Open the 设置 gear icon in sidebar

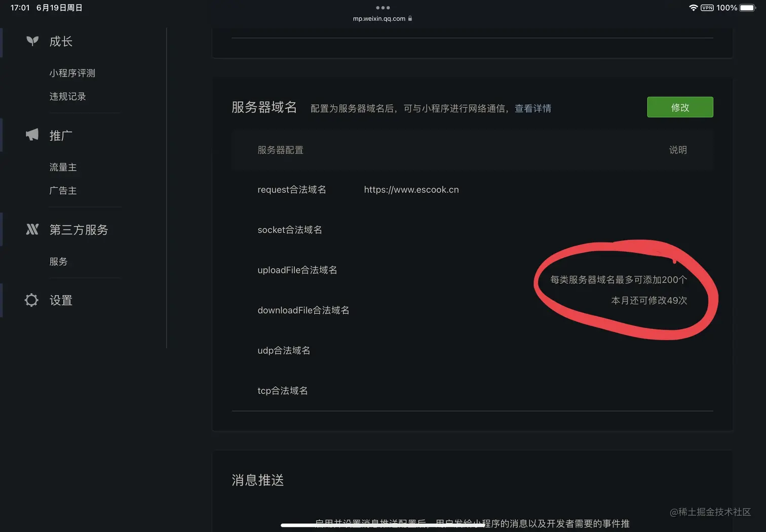click(x=31, y=300)
